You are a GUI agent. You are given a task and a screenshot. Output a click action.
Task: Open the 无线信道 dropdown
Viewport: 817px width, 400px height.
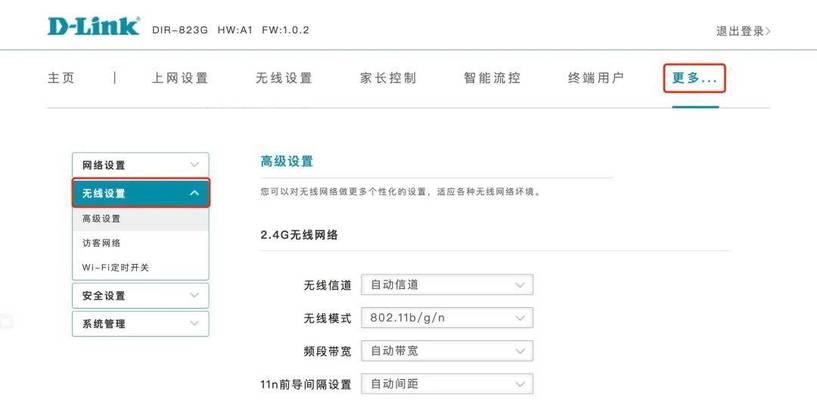tap(447, 285)
